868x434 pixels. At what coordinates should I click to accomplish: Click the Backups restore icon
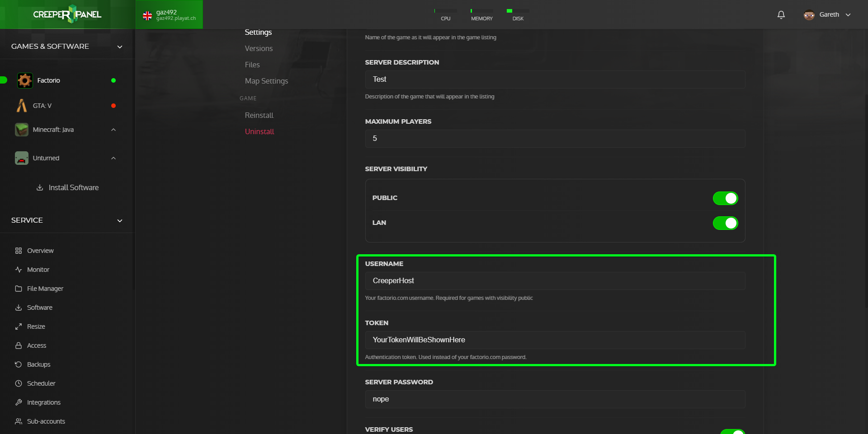click(19, 364)
